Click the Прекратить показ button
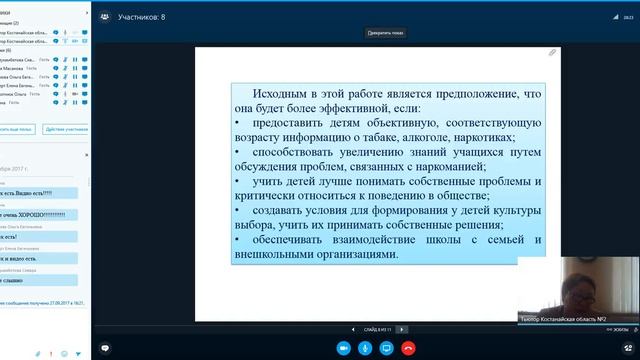640x360 pixels. pyautogui.click(x=385, y=33)
